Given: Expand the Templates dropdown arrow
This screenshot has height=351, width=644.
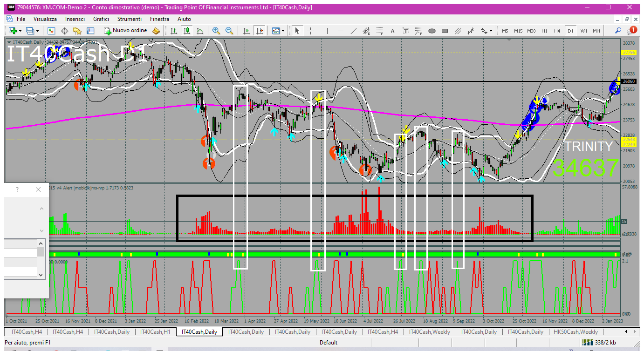Looking at the screenshot, I should [284, 31].
